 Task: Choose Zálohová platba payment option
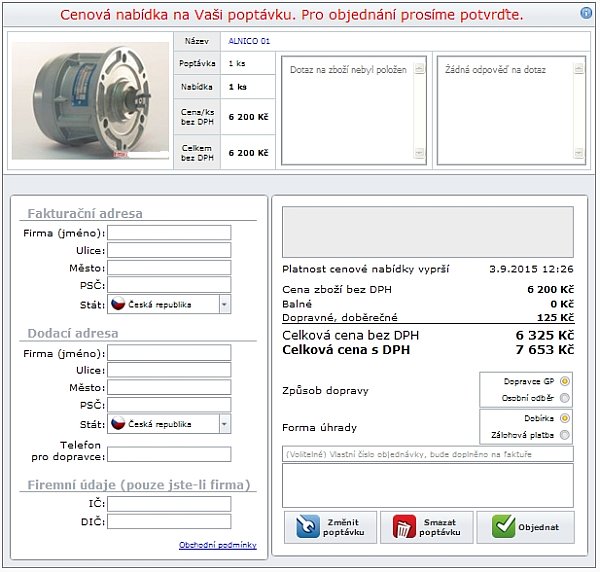[x=565, y=435]
